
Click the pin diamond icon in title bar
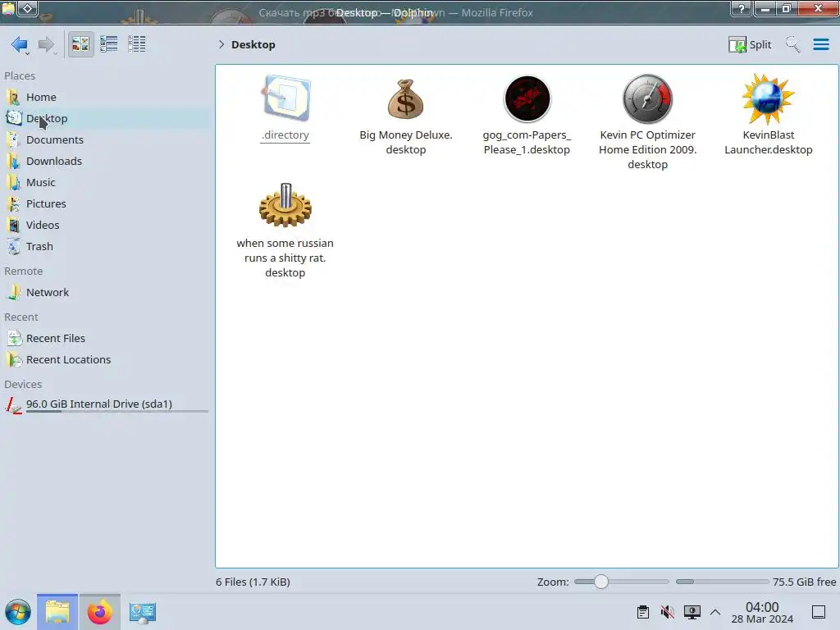tap(28, 9)
